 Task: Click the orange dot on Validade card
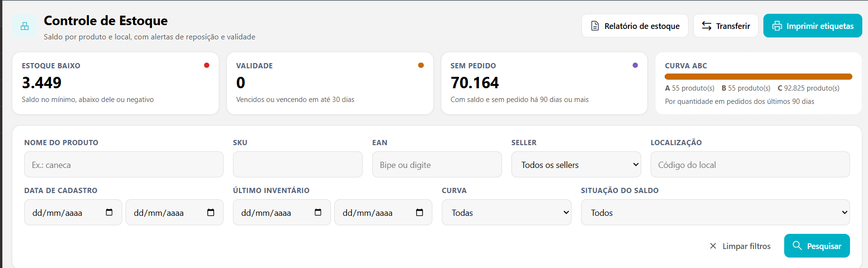[421, 65]
